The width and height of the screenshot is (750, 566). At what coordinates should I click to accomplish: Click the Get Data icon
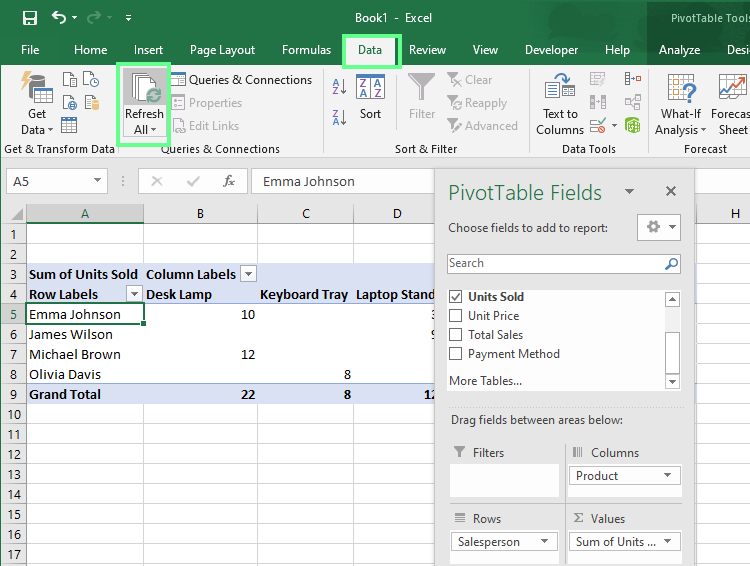coord(37,91)
